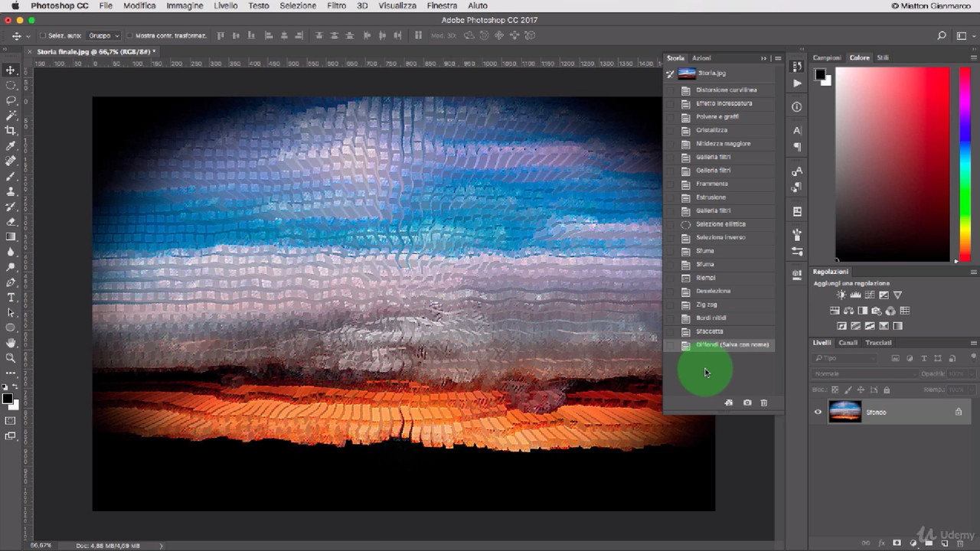
Task: Toggle Quick Mask mode icon
Action: point(11,420)
